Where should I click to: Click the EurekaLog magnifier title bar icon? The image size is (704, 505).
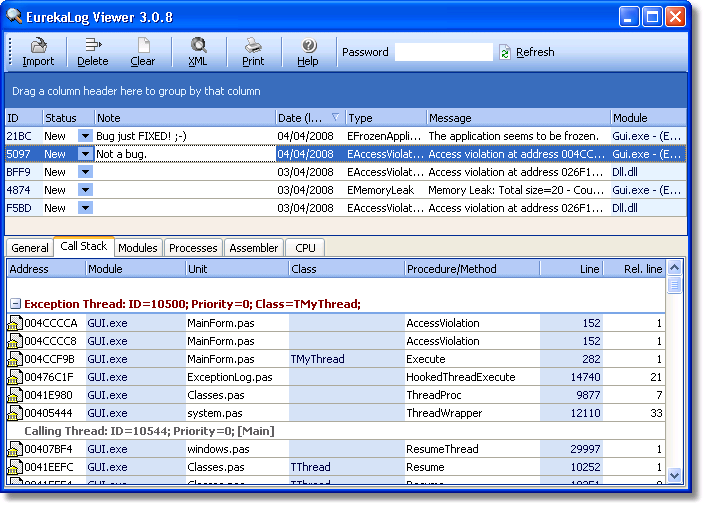14,17
